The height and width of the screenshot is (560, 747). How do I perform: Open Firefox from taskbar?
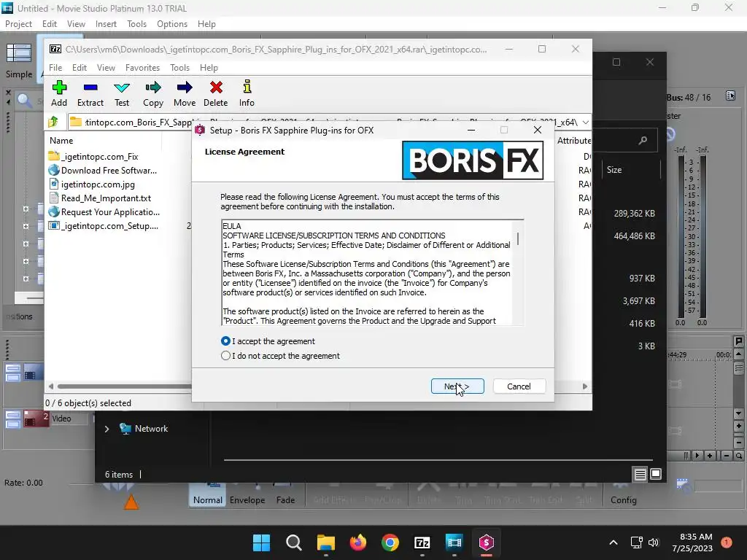(x=357, y=542)
